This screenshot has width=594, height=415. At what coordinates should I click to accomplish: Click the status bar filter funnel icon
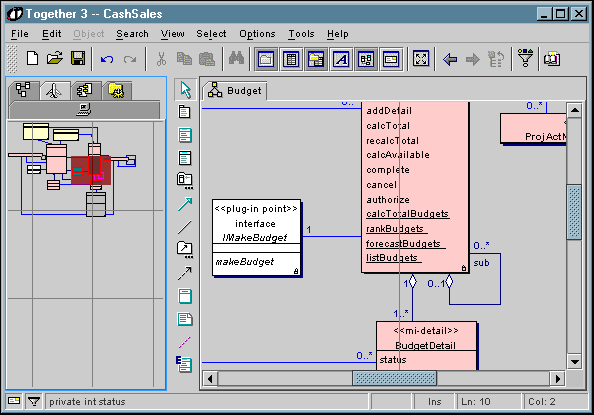[x=34, y=401]
